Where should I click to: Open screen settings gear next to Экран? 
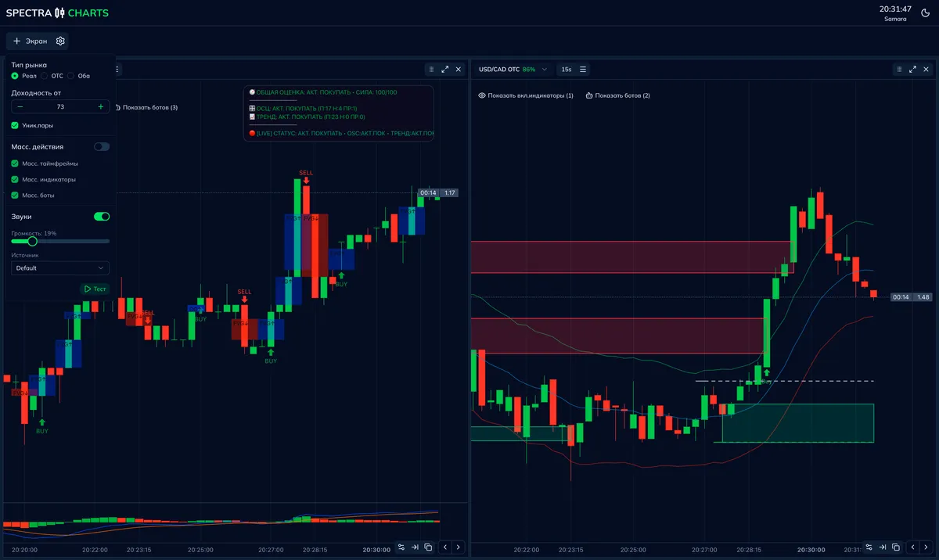(x=60, y=41)
